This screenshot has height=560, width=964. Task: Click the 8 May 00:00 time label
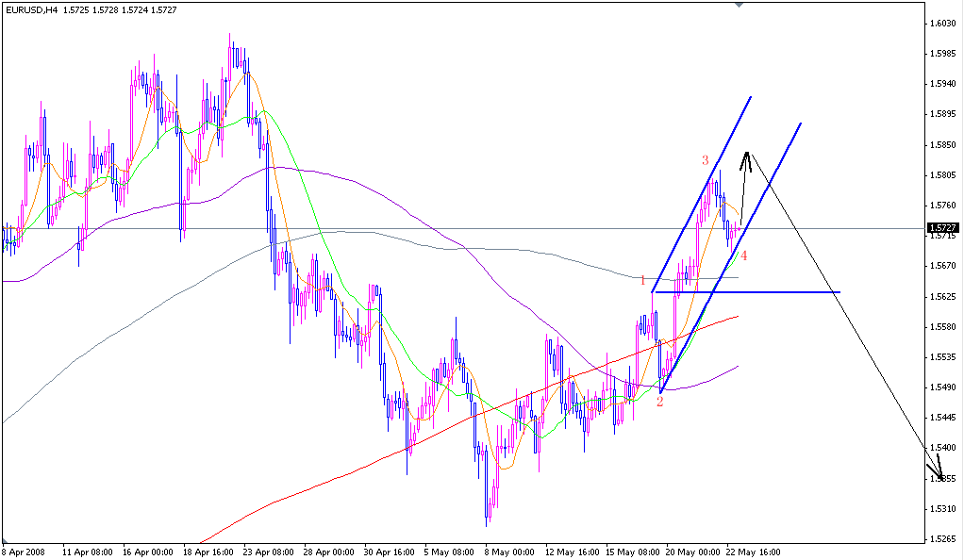click(509, 552)
